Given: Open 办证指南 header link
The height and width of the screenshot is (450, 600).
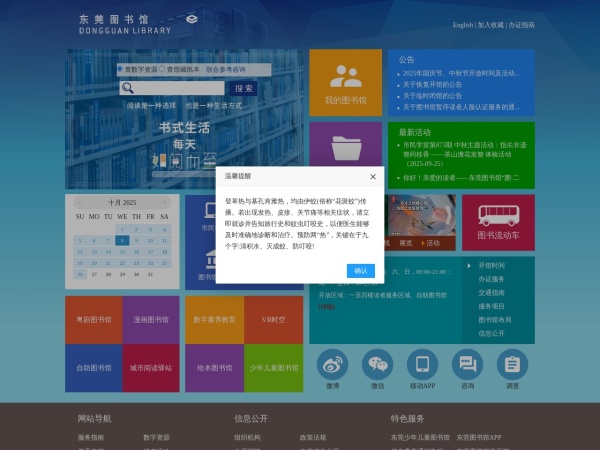Looking at the screenshot, I should (x=522, y=25).
